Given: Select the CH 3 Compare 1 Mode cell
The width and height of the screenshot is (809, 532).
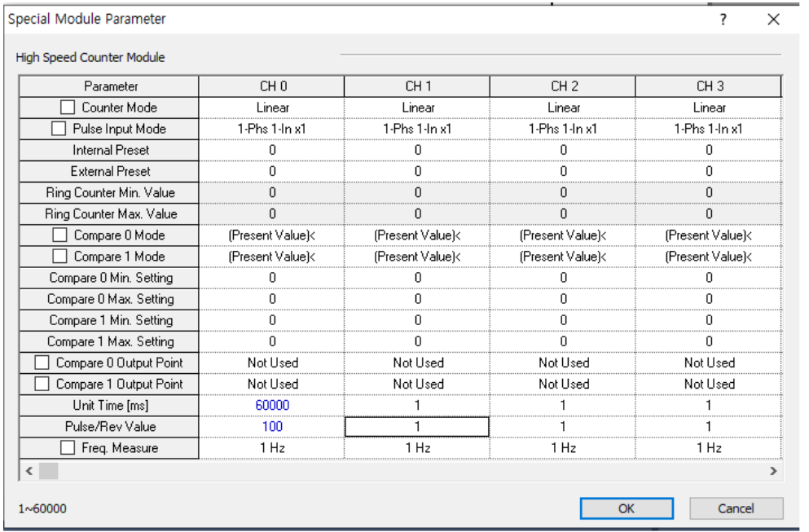Looking at the screenshot, I should tap(708, 256).
